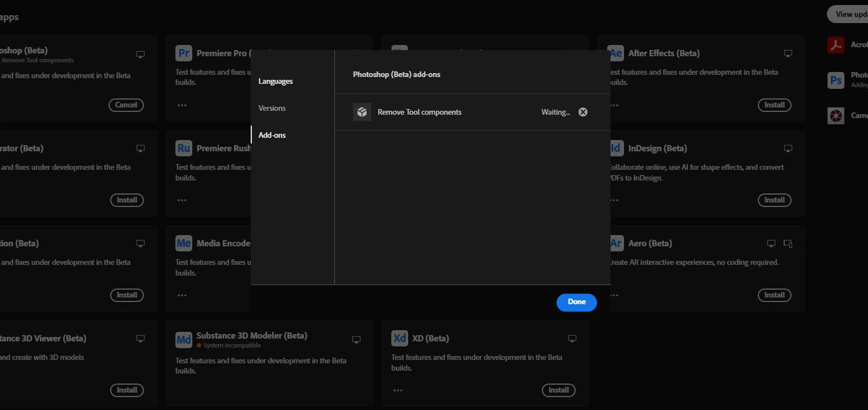The width and height of the screenshot is (868, 410).
Task: Click the "System incompatible" warning on Substance 3D Modeler
Action: point(229,345)
